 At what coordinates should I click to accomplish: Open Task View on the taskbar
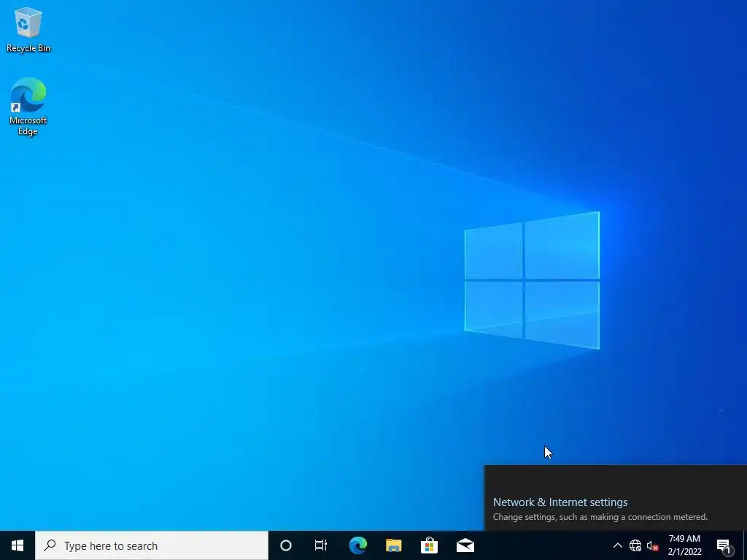click(x=321, y=545)
